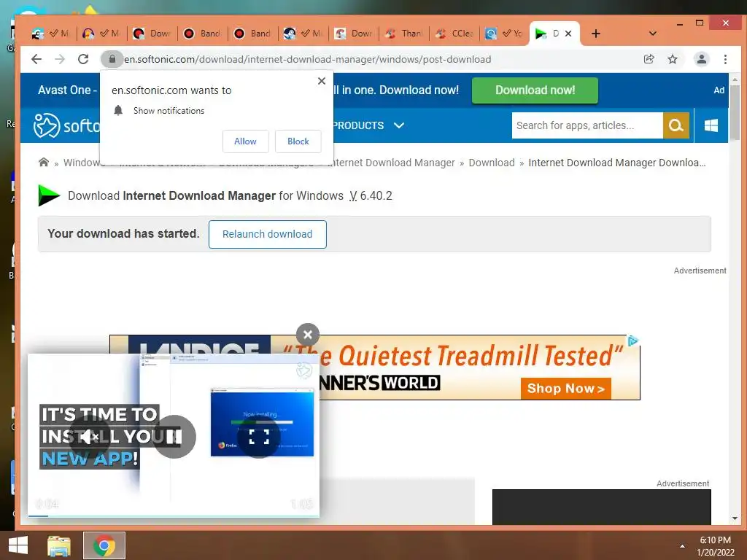This screenshot has width=747, height=560.
Task: Click Chrome icon in taskbar
Action: click(x=104, y=545)
